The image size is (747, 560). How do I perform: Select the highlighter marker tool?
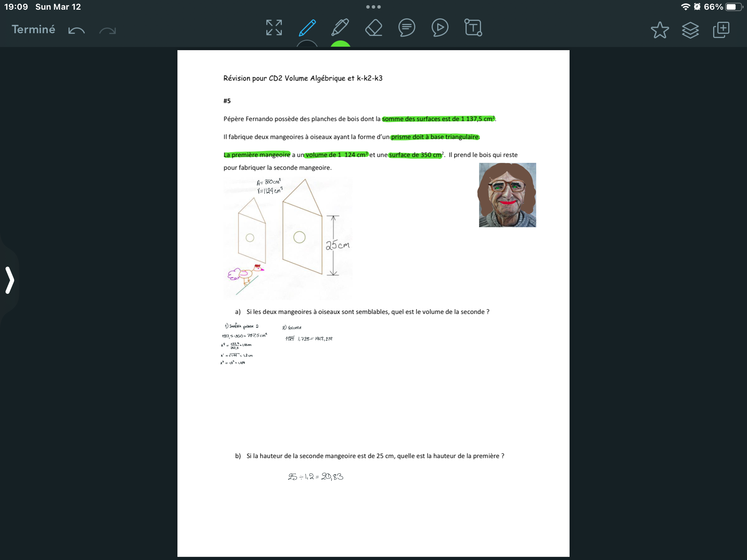tap(340, 28)
